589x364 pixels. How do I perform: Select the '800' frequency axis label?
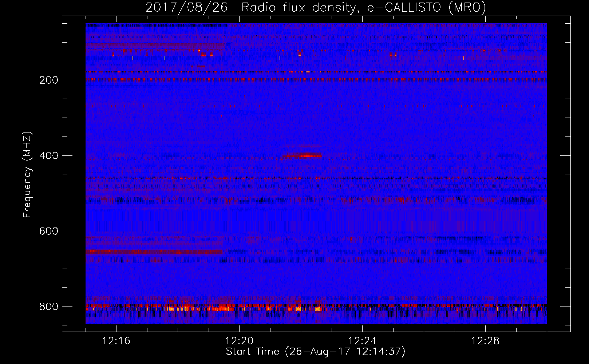point(49,307)
